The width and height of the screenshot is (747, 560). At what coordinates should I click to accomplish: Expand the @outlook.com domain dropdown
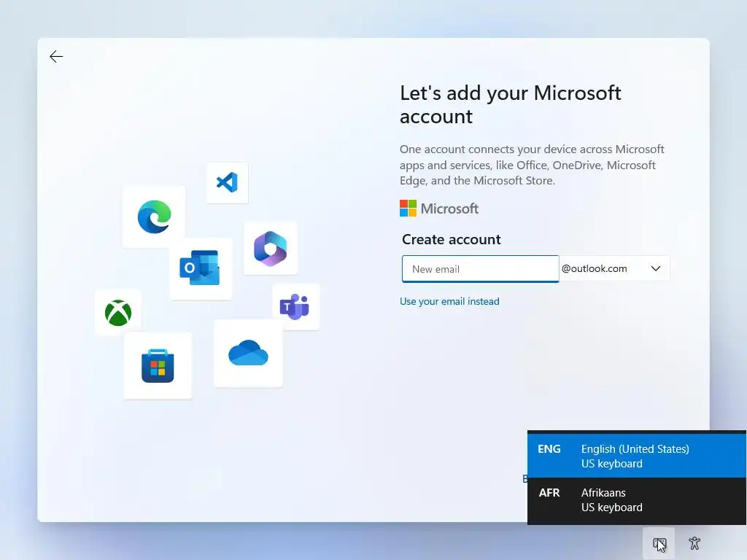[614, 268]
